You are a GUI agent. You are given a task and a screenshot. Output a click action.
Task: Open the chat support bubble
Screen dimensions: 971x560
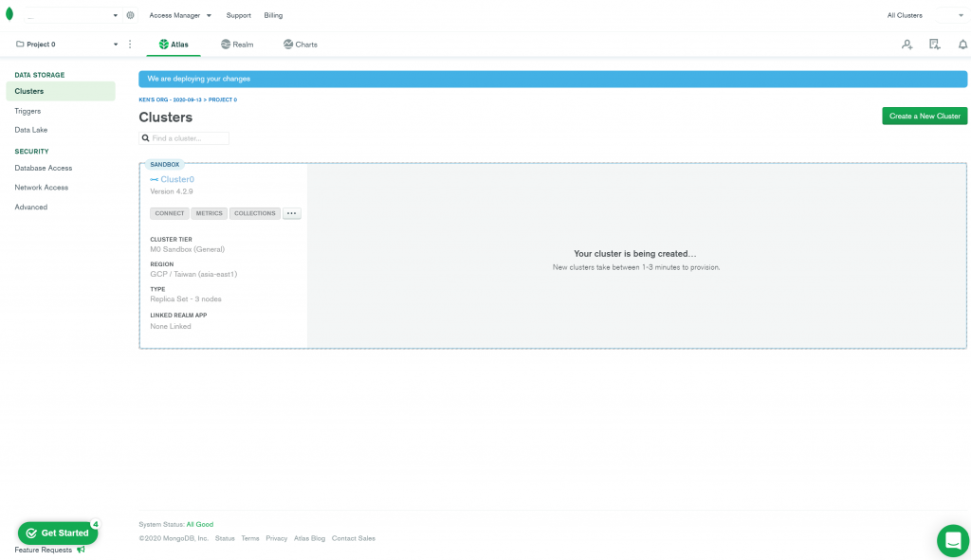[953, 541]
